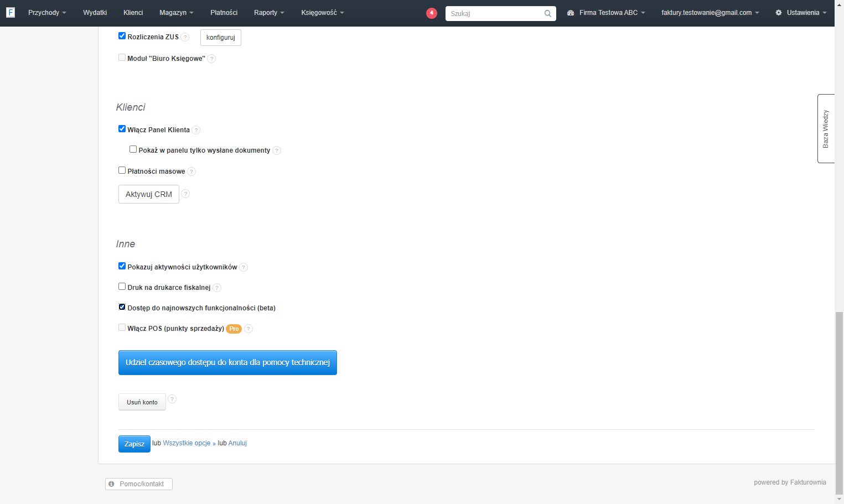844x504 pixels.
Task: Uncheck Rozliczenia ZUS checkbox
Action: pos(122,36)
